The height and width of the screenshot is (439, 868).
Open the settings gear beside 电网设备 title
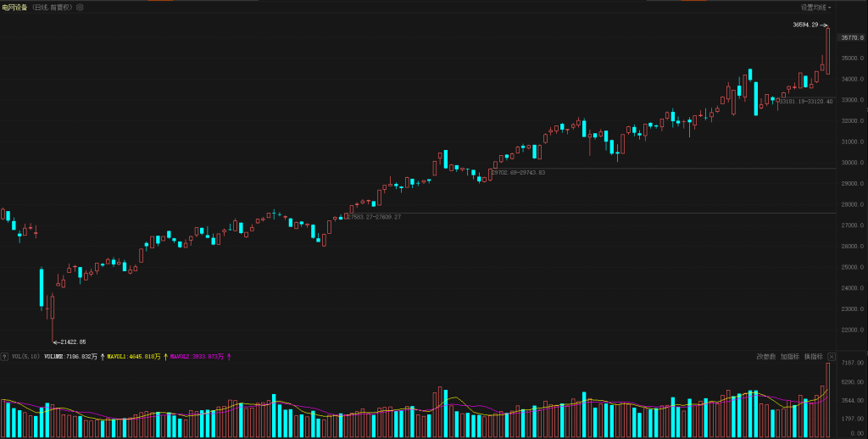pos(80,7)
